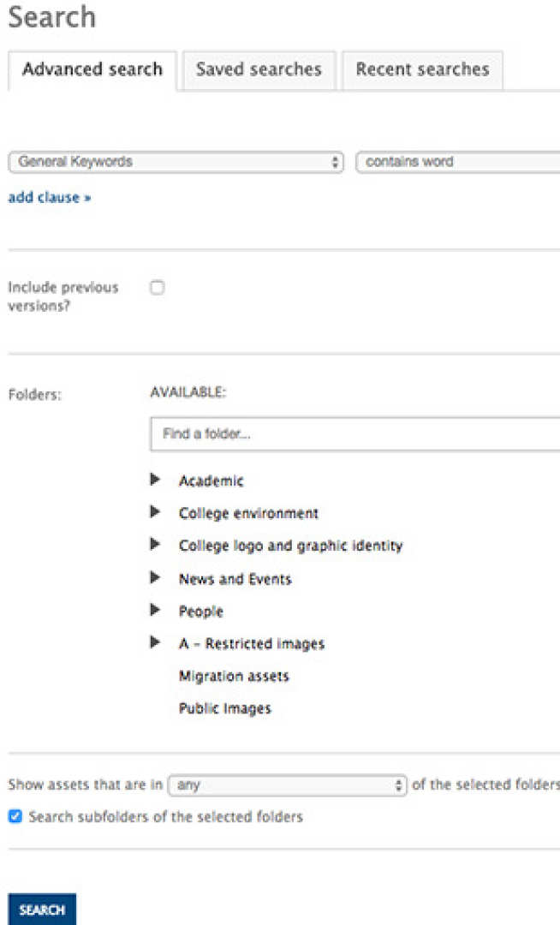The height and width of the screenshot is (925, 560).
Task: Open the General Keywords field dropdown
Action: point(176,162)
